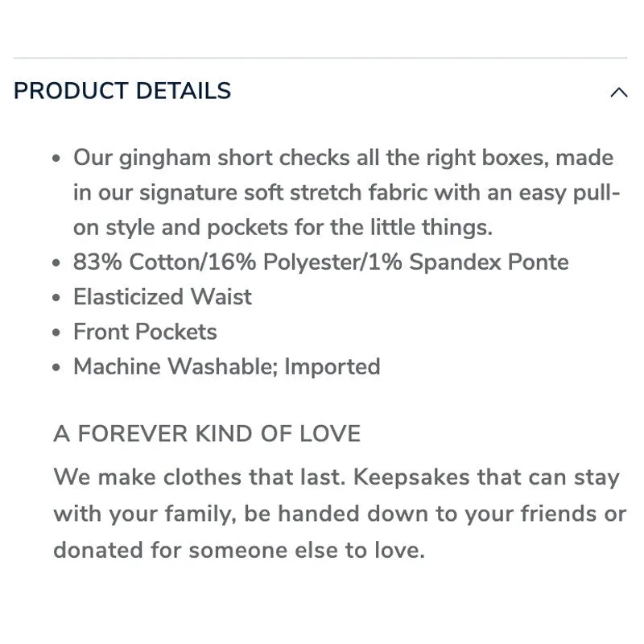Click the 'Spandex Ponte' text

(489, 262)
